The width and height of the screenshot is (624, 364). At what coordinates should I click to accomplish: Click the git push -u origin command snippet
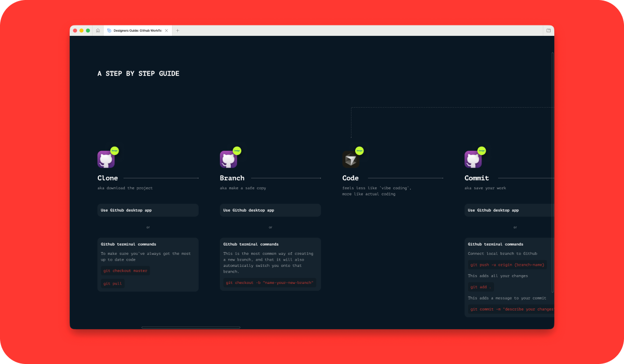[508, 264]
